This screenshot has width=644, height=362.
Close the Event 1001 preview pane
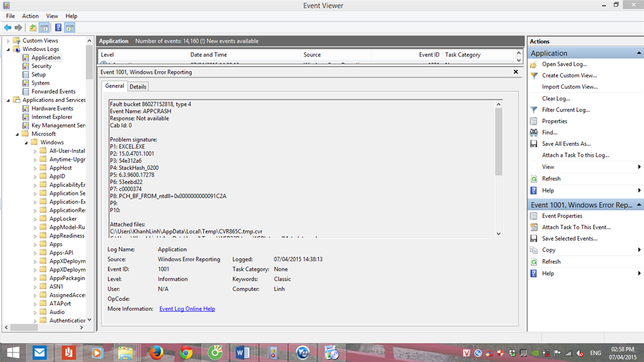pyautogui.click(x=516, y=72)
